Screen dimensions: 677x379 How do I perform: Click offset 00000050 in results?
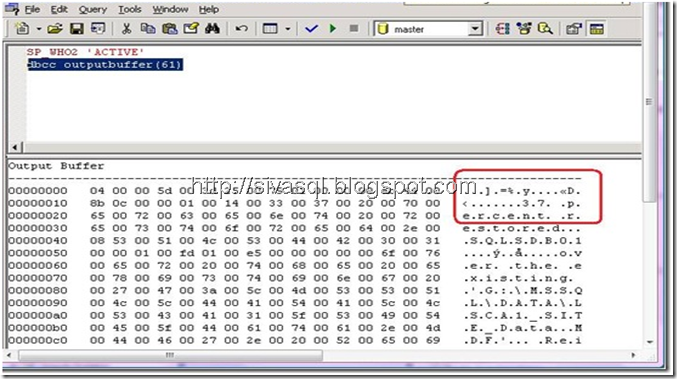pos(38,253)
